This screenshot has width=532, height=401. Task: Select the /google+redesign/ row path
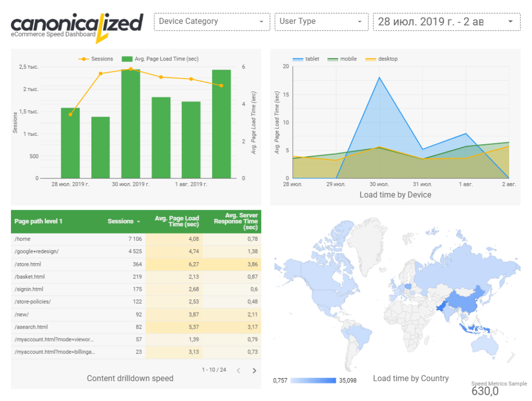click(x=37, y=252)
